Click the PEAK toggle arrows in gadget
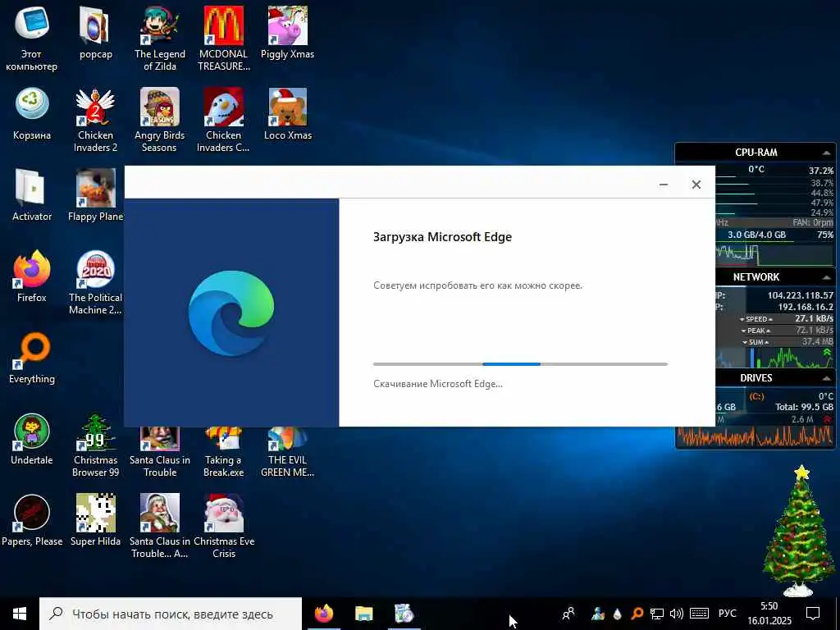The image size is (840, 630). 756,331
